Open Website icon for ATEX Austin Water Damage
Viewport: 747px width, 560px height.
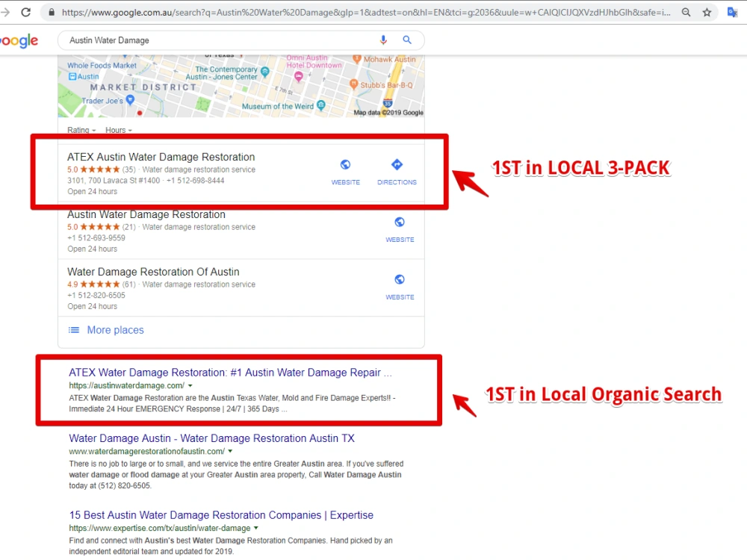[x=345, y=165]
